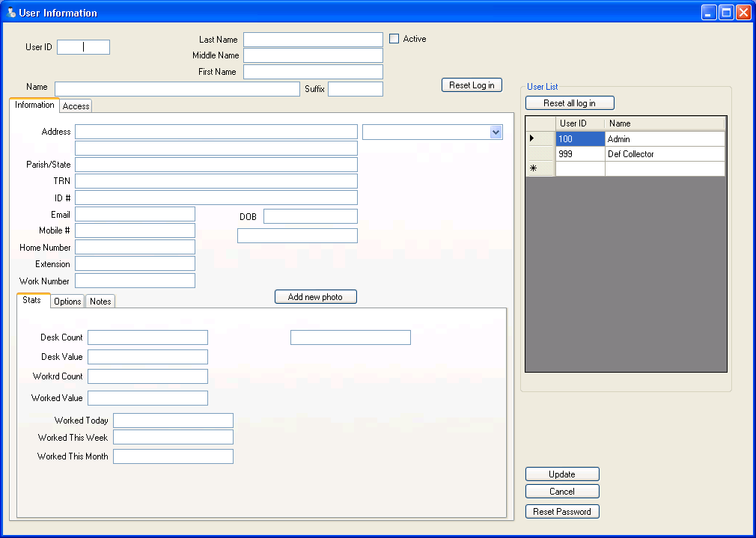The height and width of the screenshot is (538, 756).
Task: Click the Reset Log in button
Action: pyautogui.click(x=472, y=85)
